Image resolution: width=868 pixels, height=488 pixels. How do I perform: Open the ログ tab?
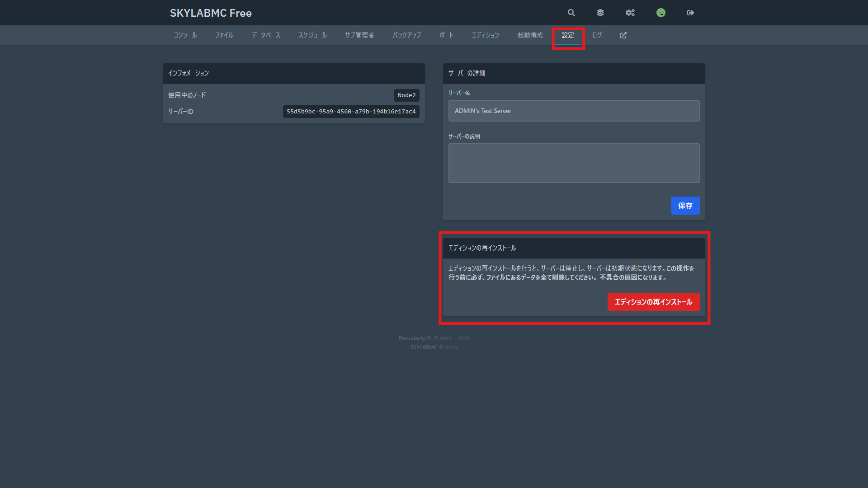[x=597, y=35]
